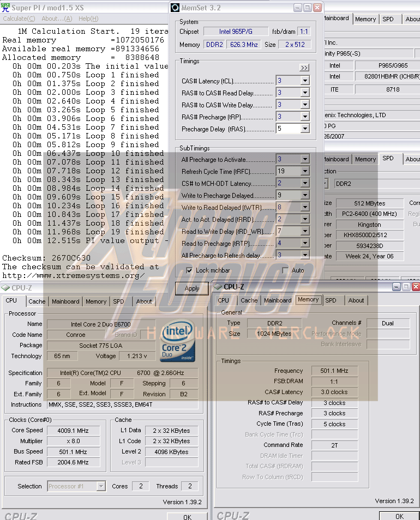The image size is (420, 520).
Task: Minimize the MemSet window
Action: [298, 8]
